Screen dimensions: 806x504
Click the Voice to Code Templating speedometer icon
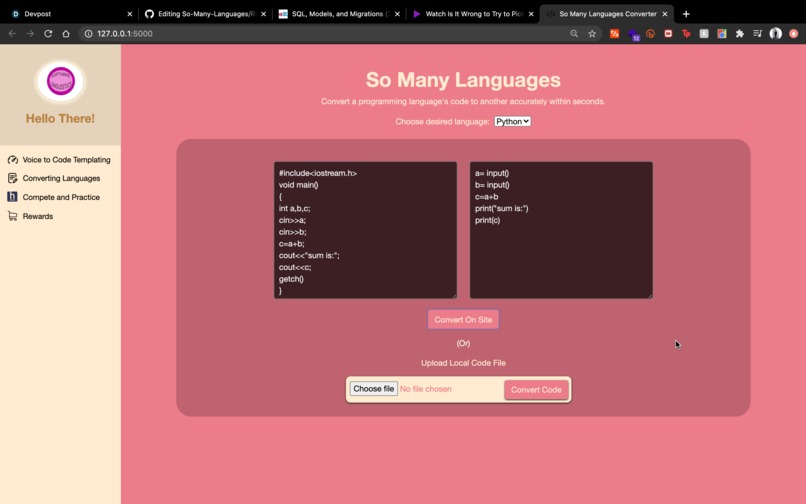click(x=13, y=160)
